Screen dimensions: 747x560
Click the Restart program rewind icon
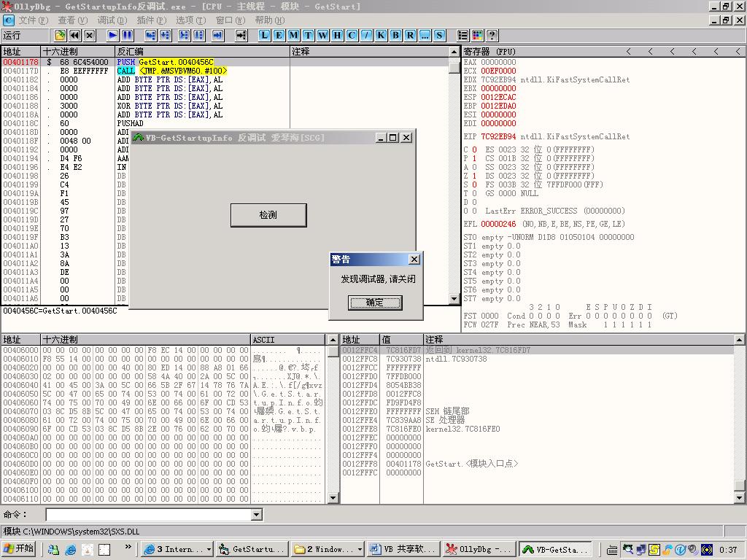coord(75,35)
